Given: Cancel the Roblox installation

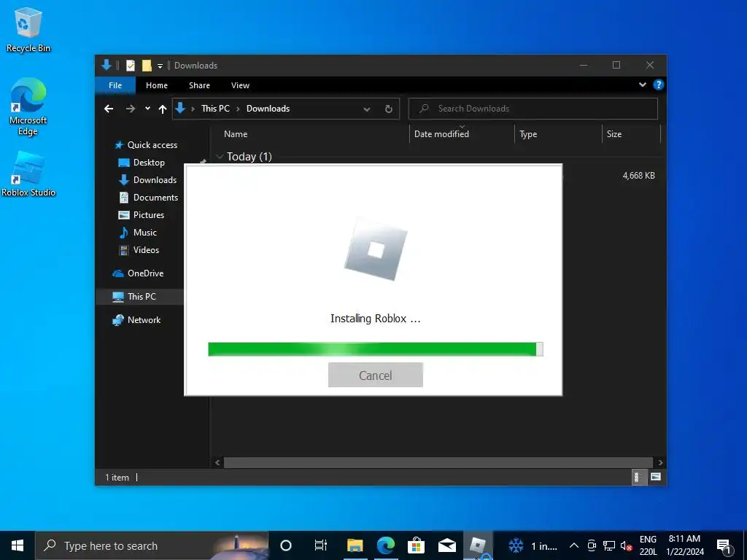Looking at the screenshot, I should point(376,375).
